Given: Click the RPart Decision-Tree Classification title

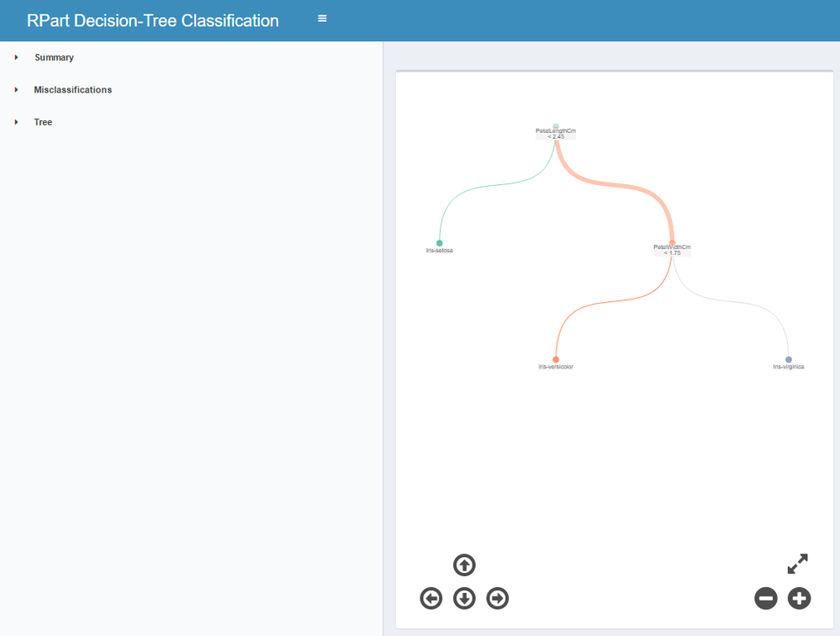Looking at the screenshot, I should point(153,20).
